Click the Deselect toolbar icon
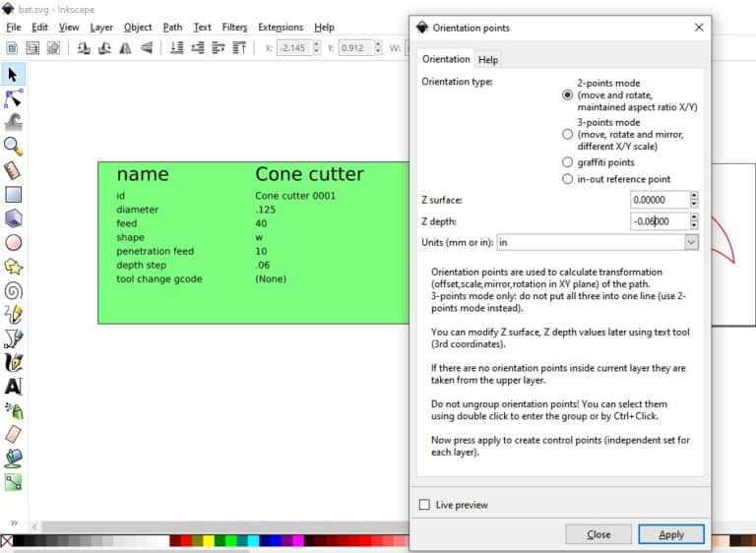Viewport: 756px width, 553px height. tap(53, 48)
